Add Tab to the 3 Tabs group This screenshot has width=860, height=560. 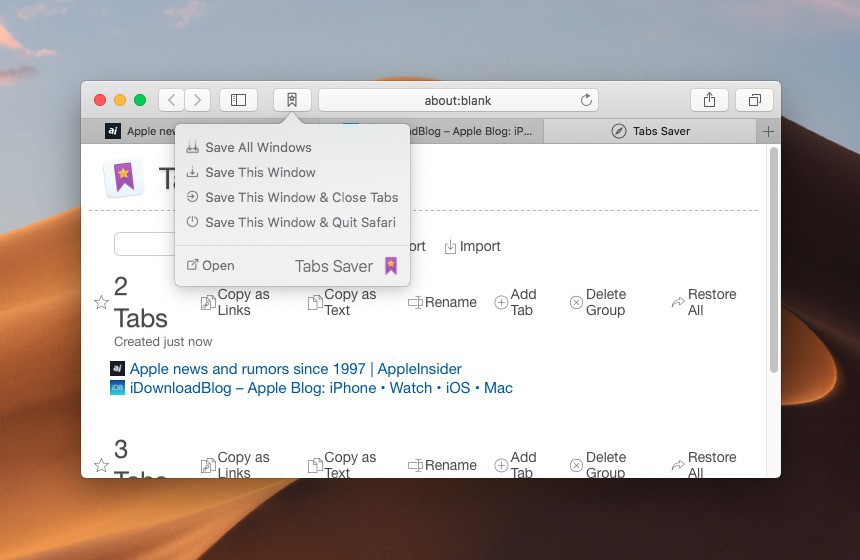(516, 465)
